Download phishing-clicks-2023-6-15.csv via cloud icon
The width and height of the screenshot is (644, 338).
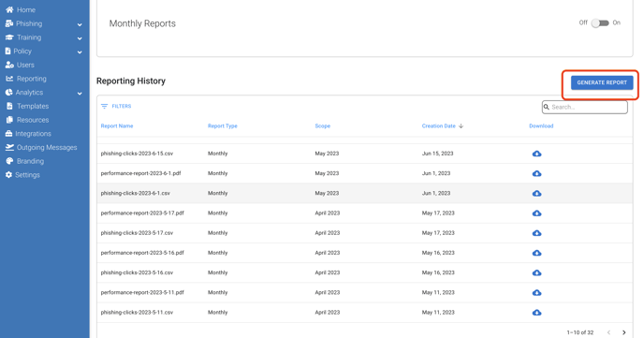536,154
